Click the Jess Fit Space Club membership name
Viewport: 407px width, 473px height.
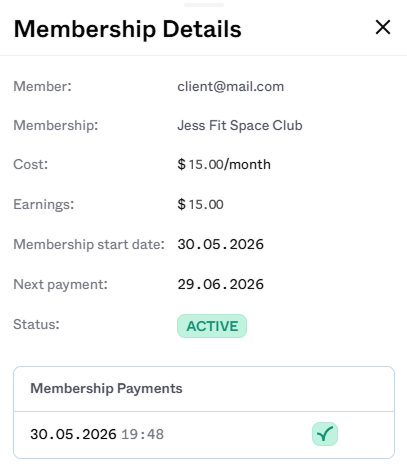pos(240,126)
